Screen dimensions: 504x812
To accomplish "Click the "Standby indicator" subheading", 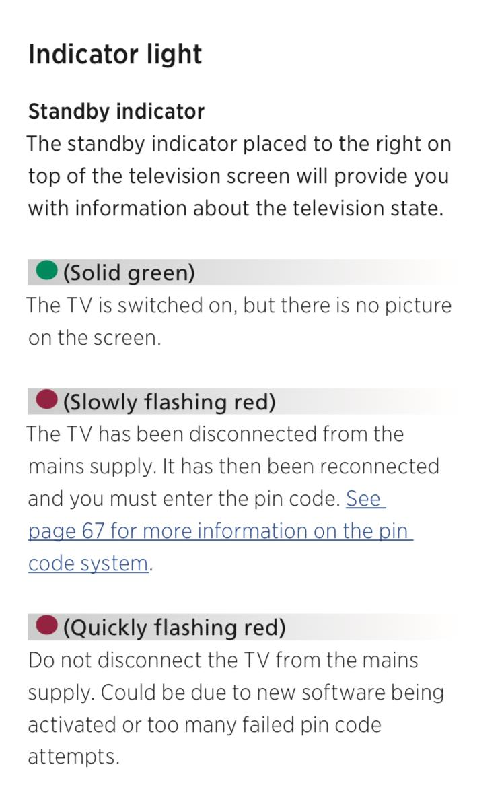I will pos(116,111).
